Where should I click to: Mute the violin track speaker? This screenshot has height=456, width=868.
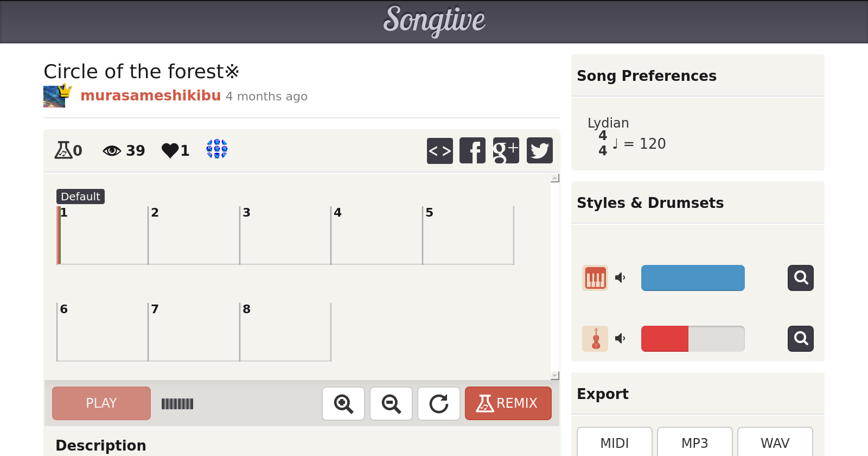[620, 339]
